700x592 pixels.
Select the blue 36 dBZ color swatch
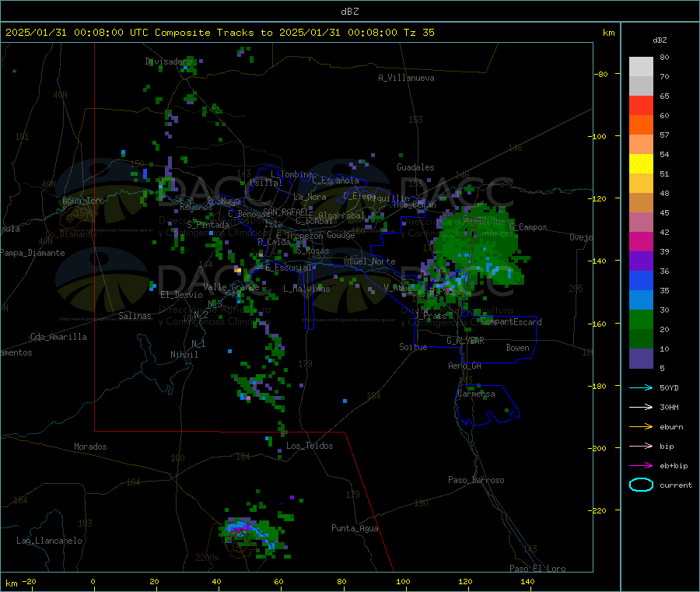(x=641, y=280)
